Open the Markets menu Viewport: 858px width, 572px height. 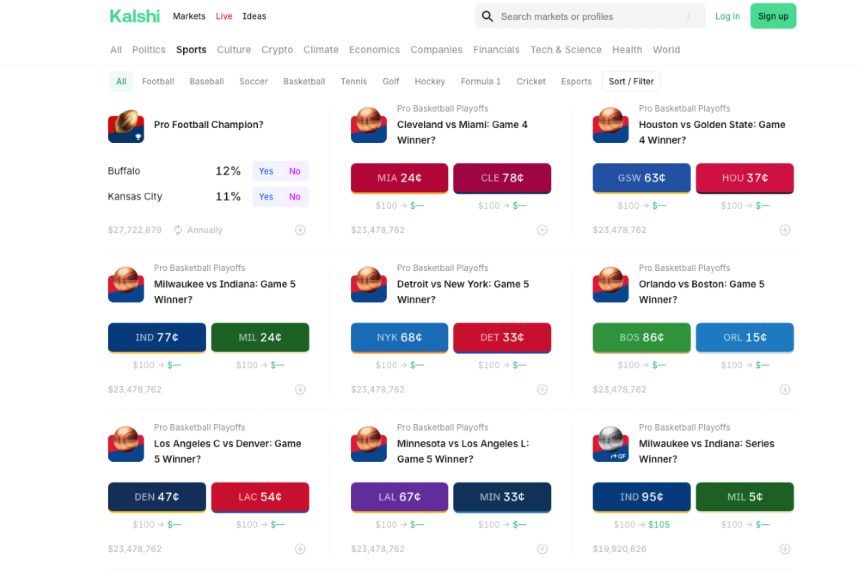[189, 16]
